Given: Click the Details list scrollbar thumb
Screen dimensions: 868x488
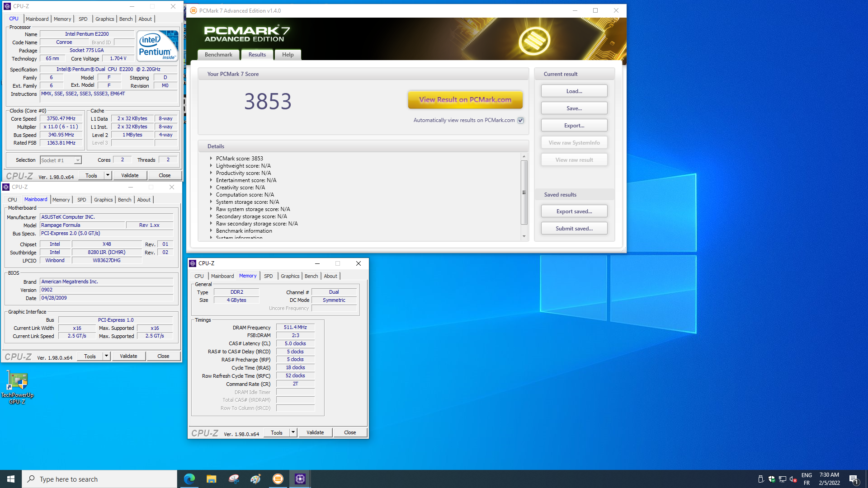Looking at the screenshot, I should click(x=524, y=192).
